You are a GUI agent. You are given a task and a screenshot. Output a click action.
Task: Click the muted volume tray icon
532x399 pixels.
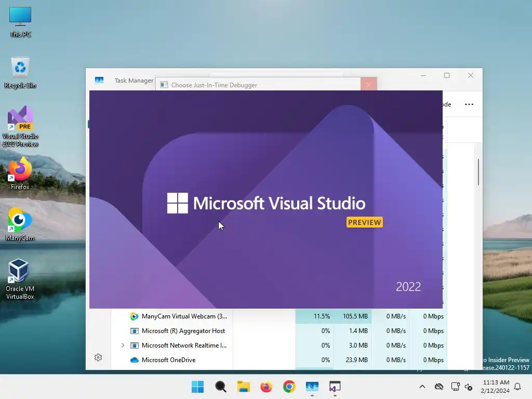tap(469, 387)
